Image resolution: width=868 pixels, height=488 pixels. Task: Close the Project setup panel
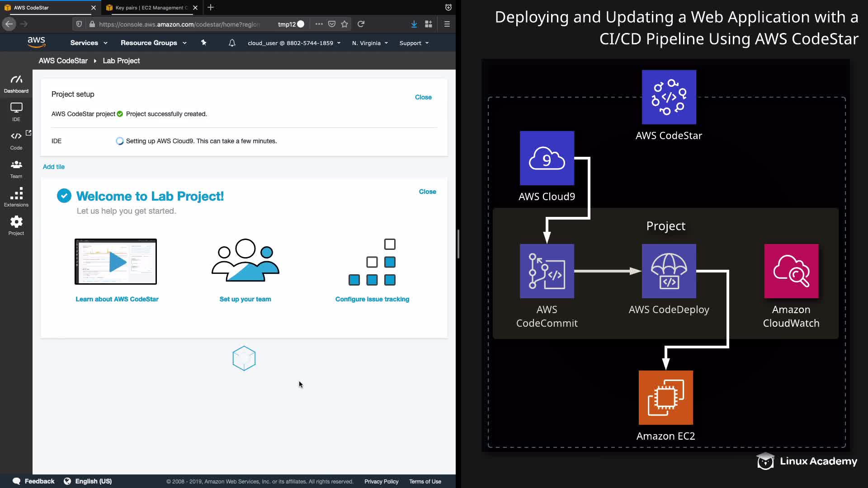[x=423, y=97]
